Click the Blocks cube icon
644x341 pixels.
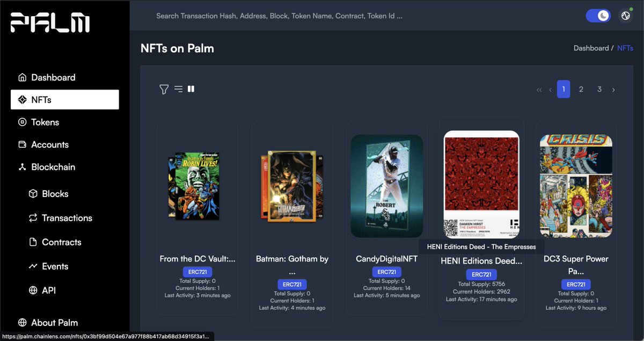pos(33,194)
